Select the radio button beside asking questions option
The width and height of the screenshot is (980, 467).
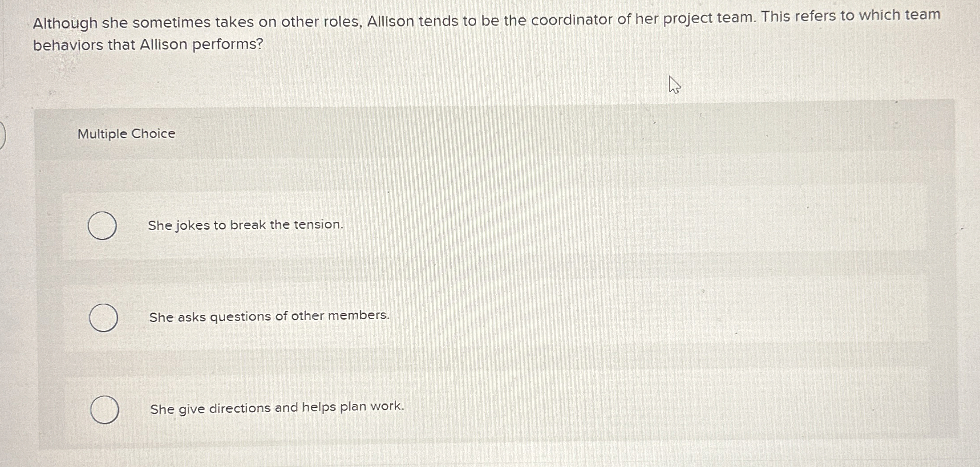pyautogui.click(x=103, y=318)
